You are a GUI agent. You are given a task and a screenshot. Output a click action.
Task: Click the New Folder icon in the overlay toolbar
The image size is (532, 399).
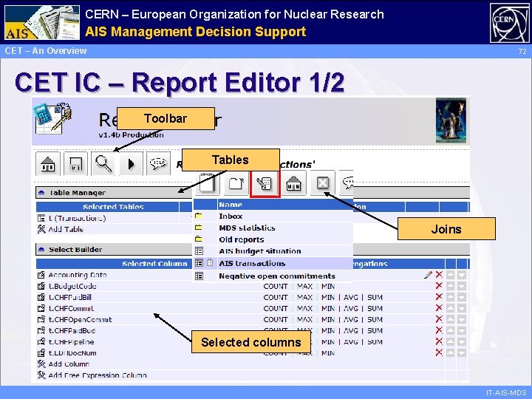(x=236, y=183)
